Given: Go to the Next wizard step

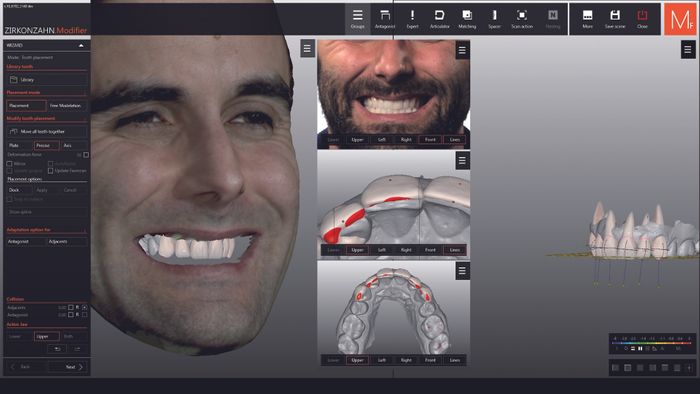Looking at the screenshot, I should (67, 367).
